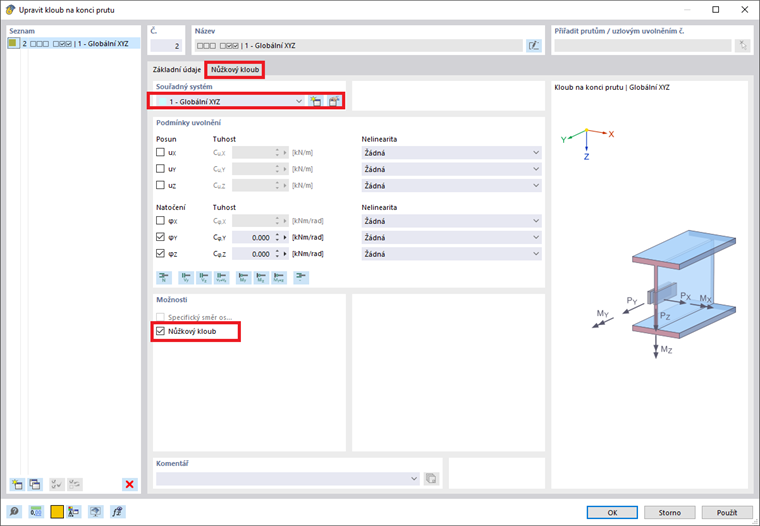Delete the selected hinge with red X
Image resolution: width=760 pixels, height=526 pixels.
[x=129, y=484]
